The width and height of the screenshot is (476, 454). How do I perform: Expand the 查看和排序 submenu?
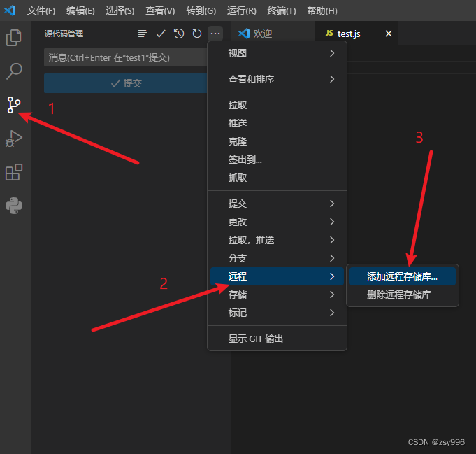coord(277,79)
